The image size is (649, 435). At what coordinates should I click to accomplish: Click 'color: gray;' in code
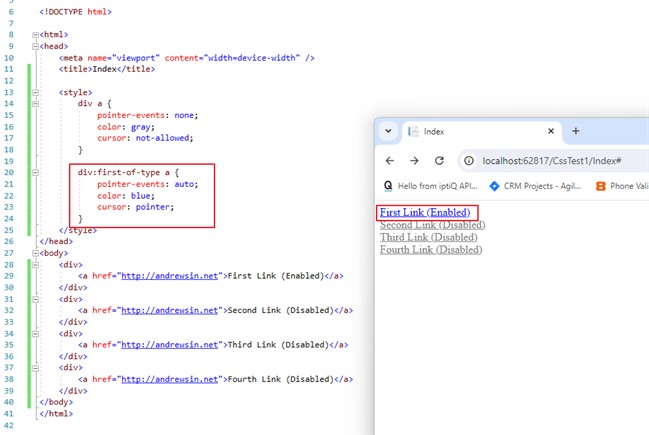126,127
